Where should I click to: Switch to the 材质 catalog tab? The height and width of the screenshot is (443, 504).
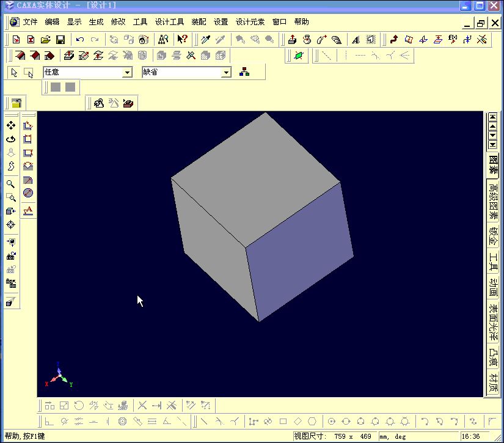pos(493,383)
